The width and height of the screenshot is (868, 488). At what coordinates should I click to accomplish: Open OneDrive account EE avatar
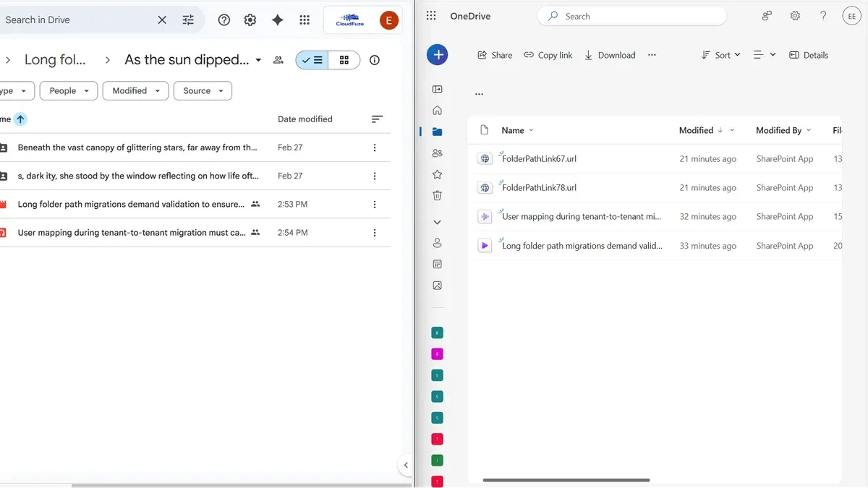851,16
